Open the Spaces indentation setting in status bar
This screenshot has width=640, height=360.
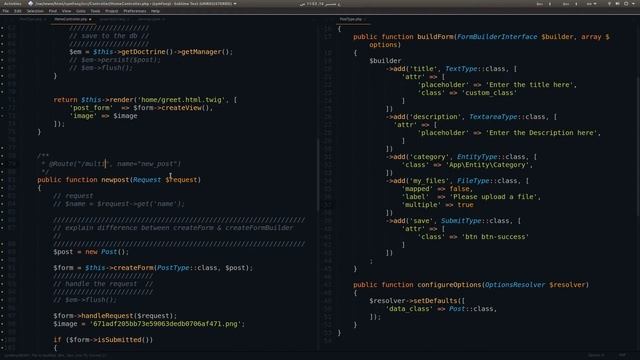596,355
